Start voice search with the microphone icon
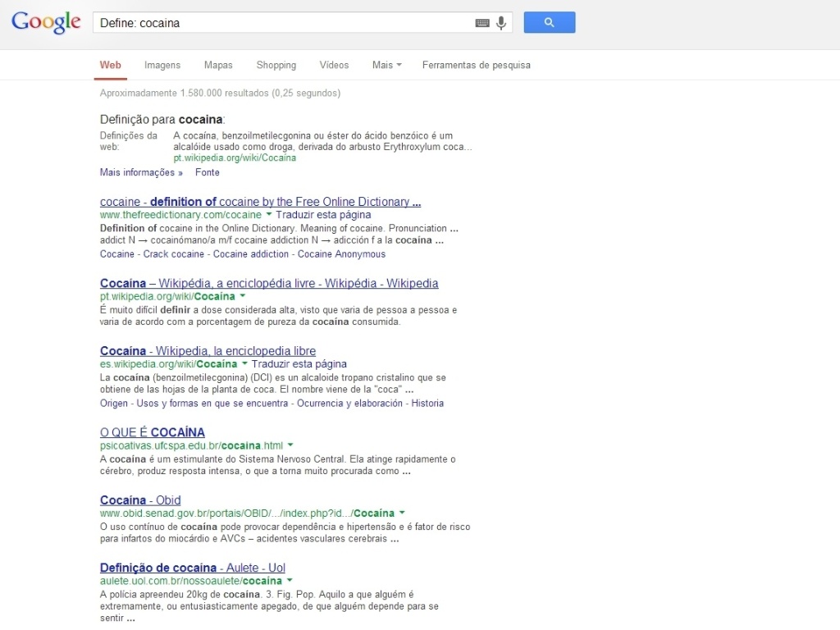 (x=500, y=23)
